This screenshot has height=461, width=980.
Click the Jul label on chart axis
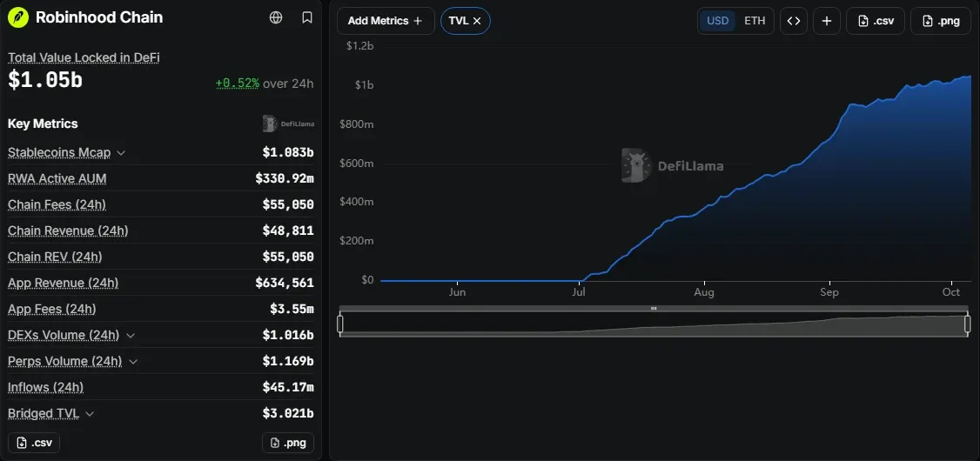tap(580, 292)
